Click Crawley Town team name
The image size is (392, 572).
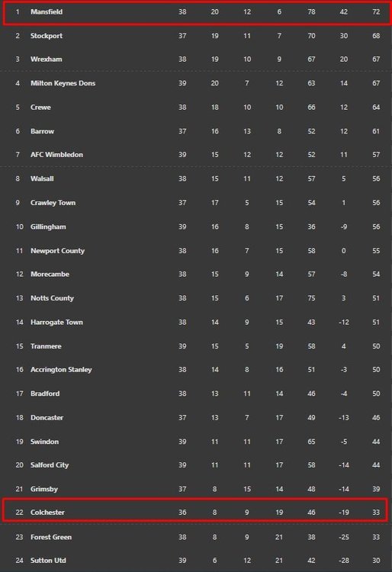[53, 203]
